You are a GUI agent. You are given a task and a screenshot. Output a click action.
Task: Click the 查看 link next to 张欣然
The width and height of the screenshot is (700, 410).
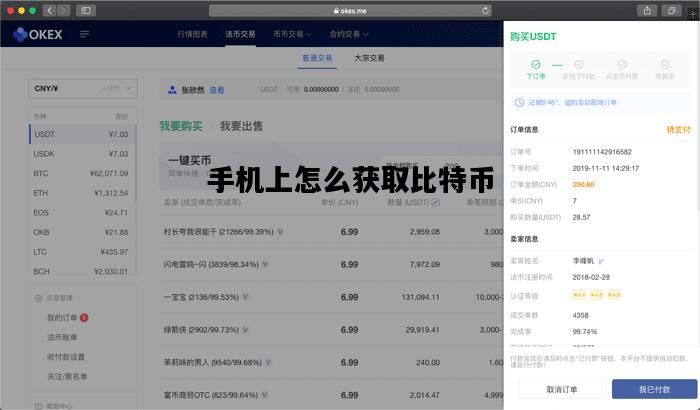(x=217, y=90)
